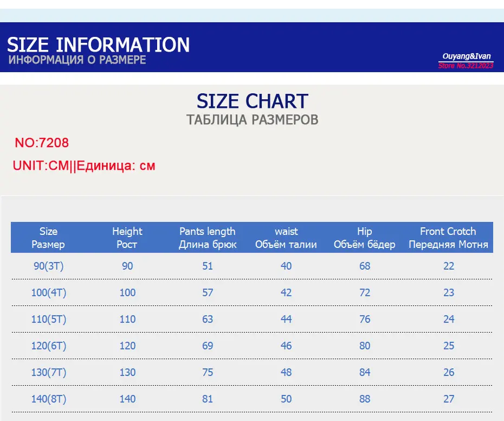Screen dimensions: 504x421
Task: Click the Size Размер column header
Action: (48, 238)
